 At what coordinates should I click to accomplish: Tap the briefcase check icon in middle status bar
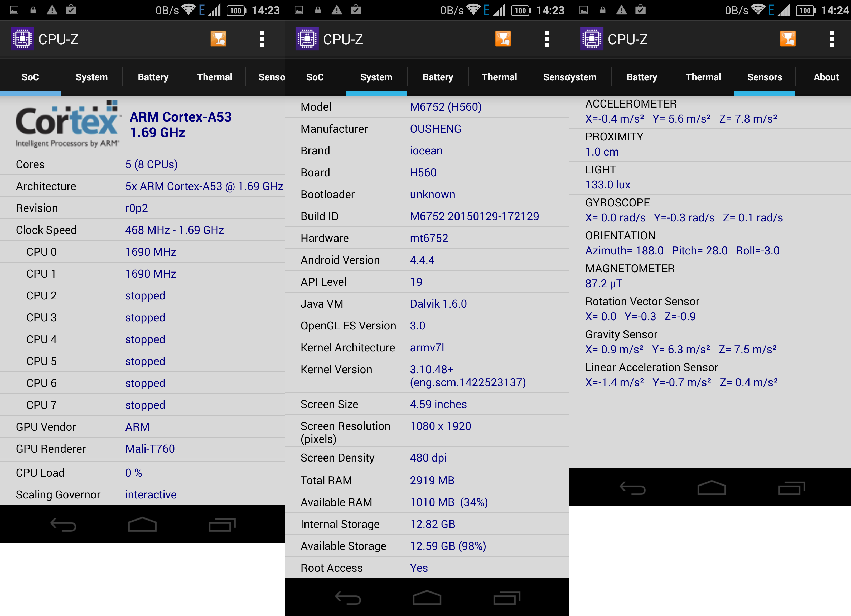pos(356,10)
